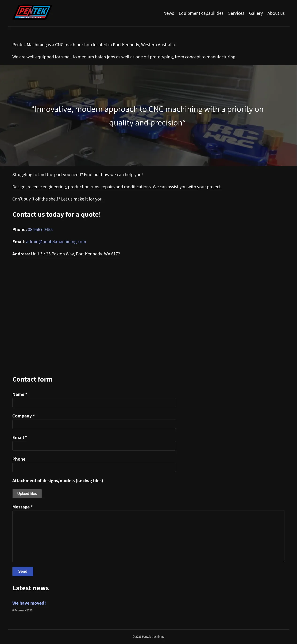Image resolution: width=297 pixels, height=644 pixels.
Task: Go to the Equipment capabilities page
Action: pos(201,14)
